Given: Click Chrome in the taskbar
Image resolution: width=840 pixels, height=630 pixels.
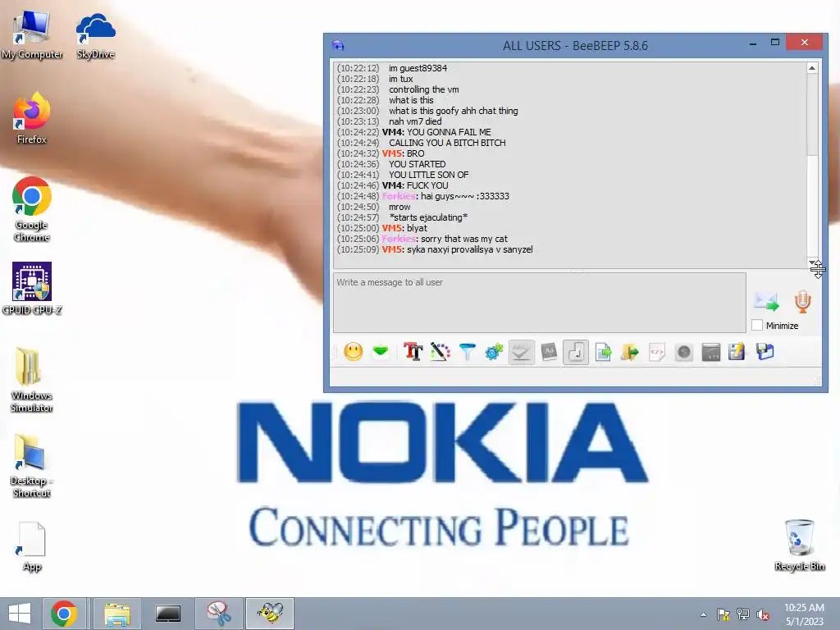Looking at the screenshot, I should (x=64, y=614).
